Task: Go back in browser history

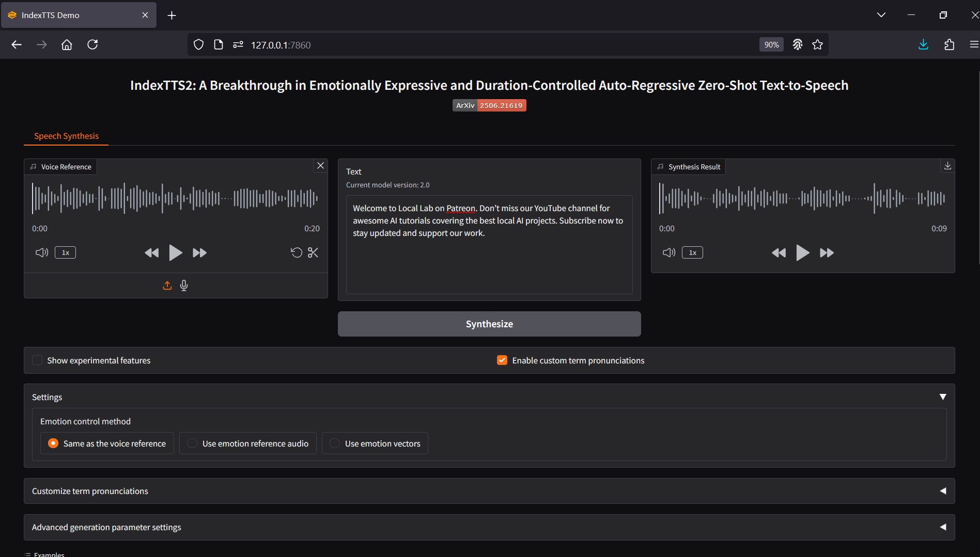Action: (x=17, y=44)
